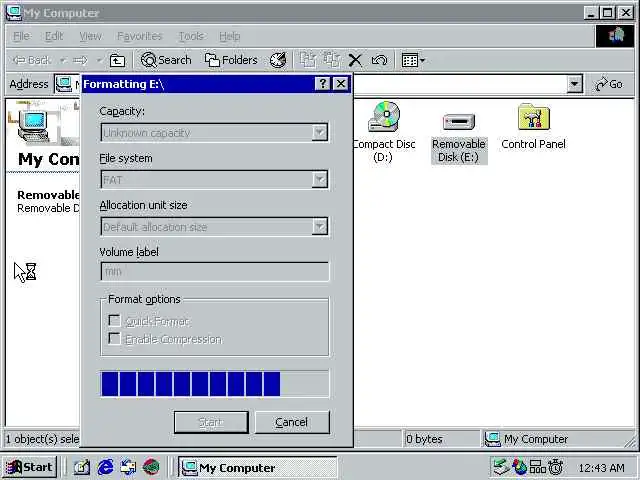Image resolution: width=640 pixels, height=480 pixels.
Task: Open the Favorites menu
Action: 140,36
